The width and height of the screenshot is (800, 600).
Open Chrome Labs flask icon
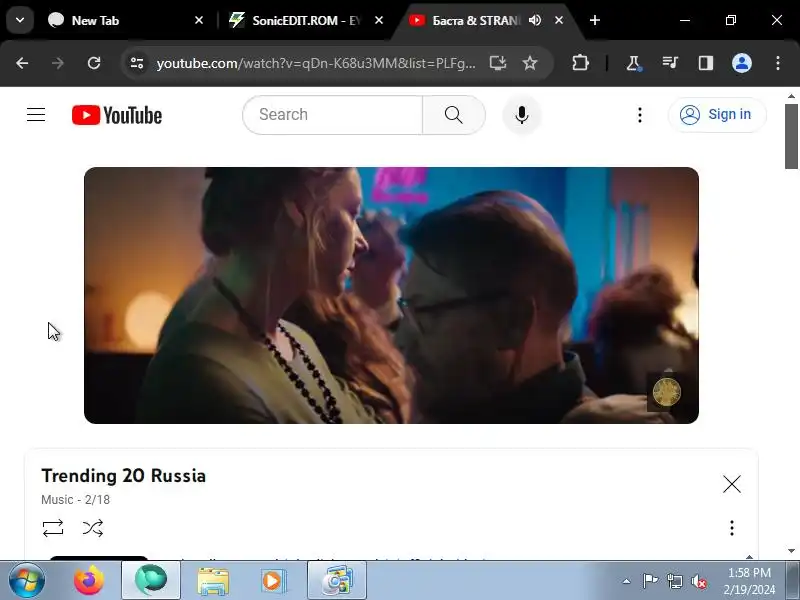(x=633, y=63)
